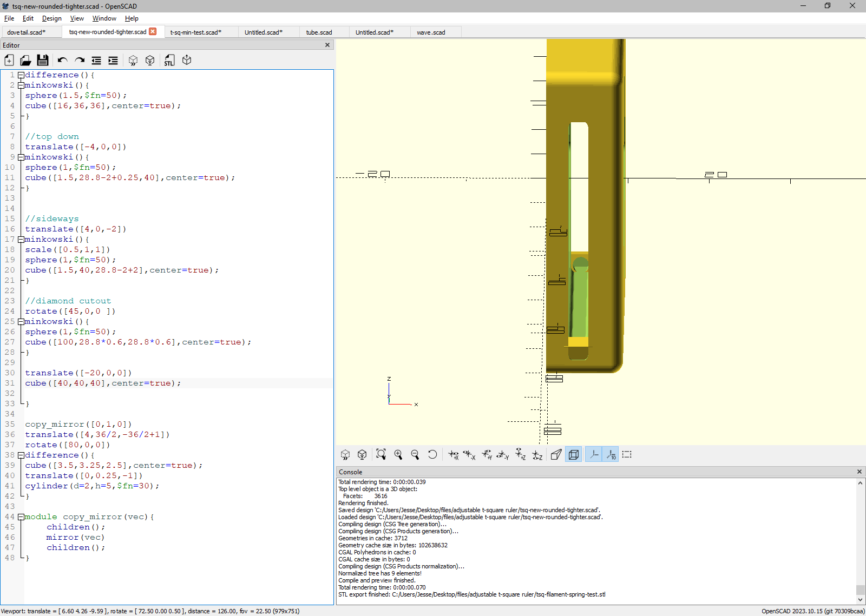
Task: Close the tsq-new-rounded-tighter.scad tab
Action: click(153, 32)
